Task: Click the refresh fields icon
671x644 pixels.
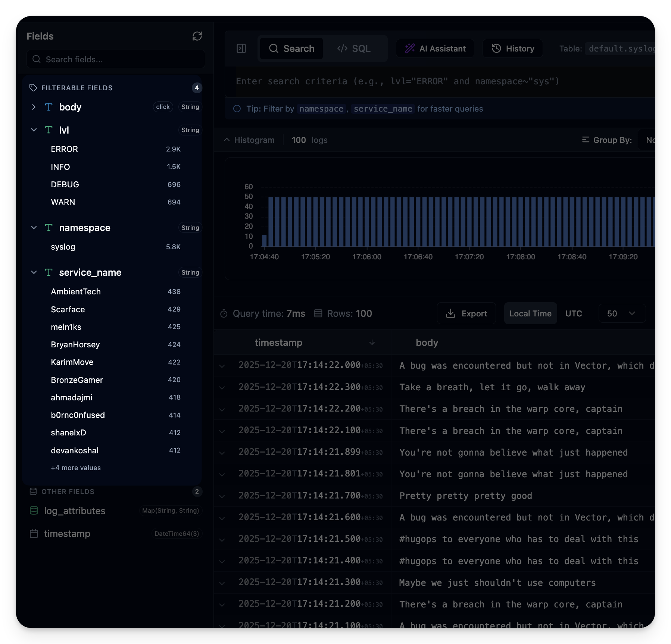Action: [197, 36]
